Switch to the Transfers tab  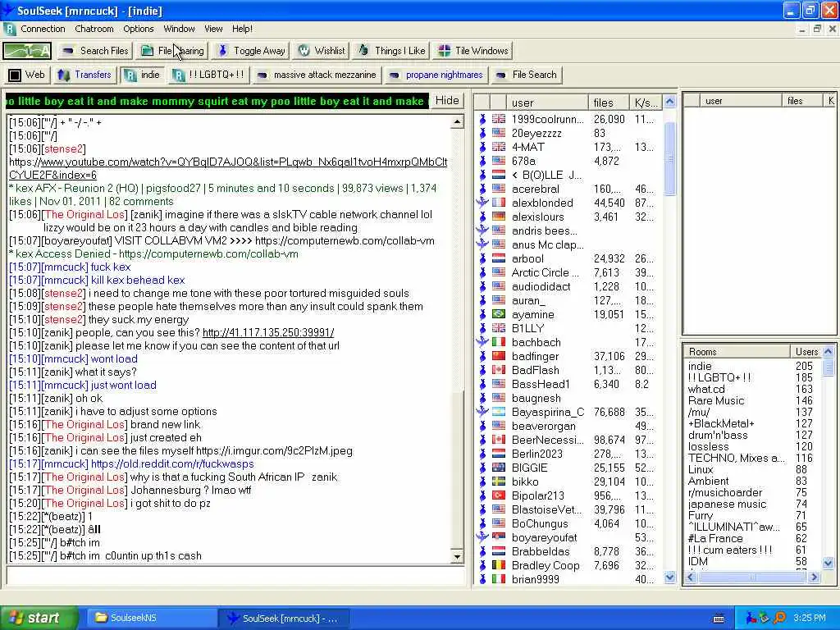click(84, 75)
